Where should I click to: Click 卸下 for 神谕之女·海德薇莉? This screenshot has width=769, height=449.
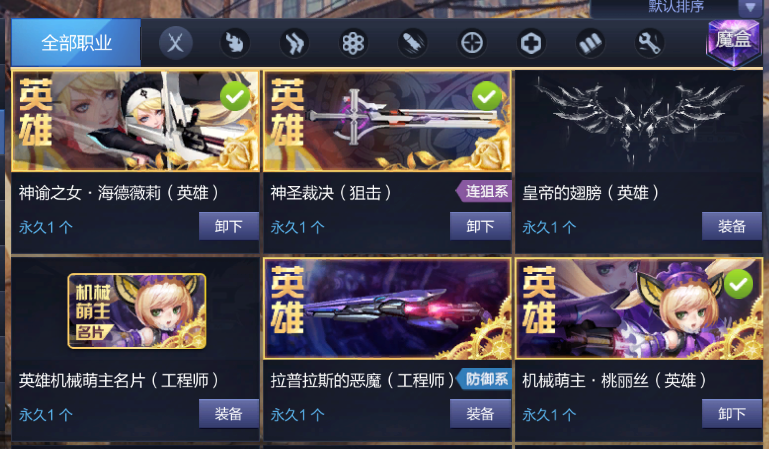point(229,226)
